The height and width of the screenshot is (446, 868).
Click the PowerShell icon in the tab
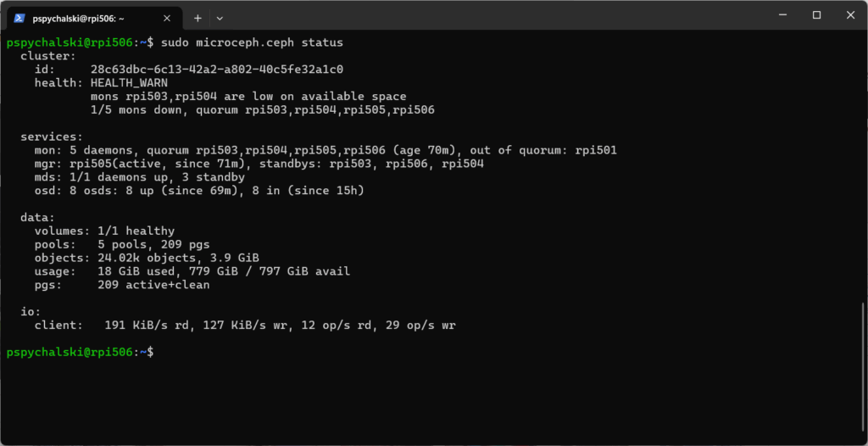(19, 18)
